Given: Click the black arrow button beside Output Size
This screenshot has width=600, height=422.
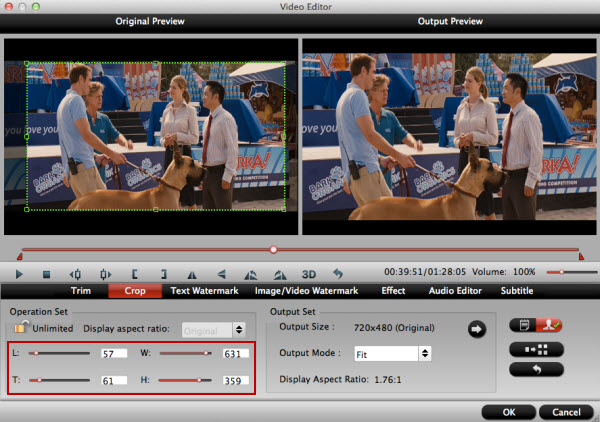Looking at the screenshot, I should point(477,329).
